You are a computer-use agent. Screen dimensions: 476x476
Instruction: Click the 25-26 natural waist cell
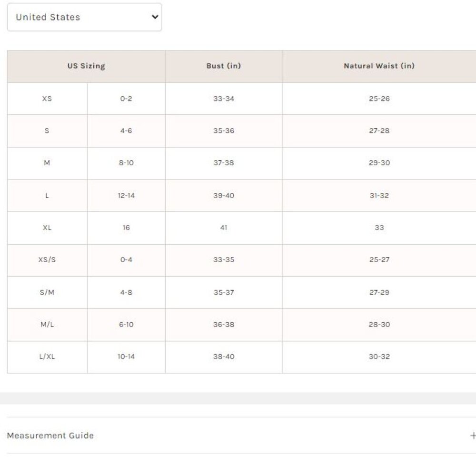pos(379,99)
